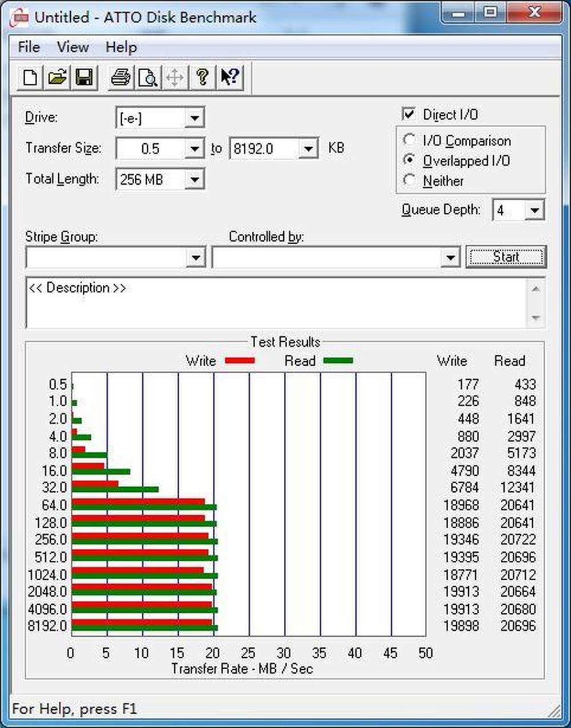Open the maximum Transfer Size 8192.0 dropdown
Viewport: 571px width, 728px height.
tap(308, 149)
